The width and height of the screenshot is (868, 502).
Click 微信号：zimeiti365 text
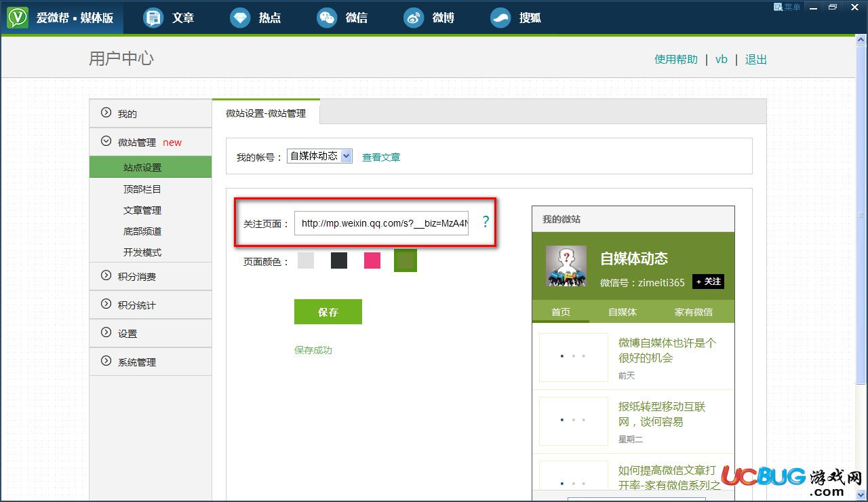pyautogui.click(x=642, y=282)
